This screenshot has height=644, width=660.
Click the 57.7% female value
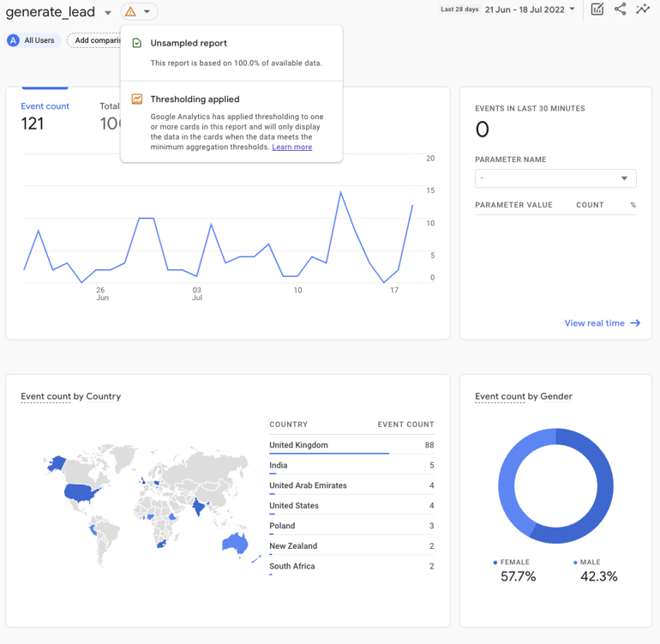click(519, 576)
